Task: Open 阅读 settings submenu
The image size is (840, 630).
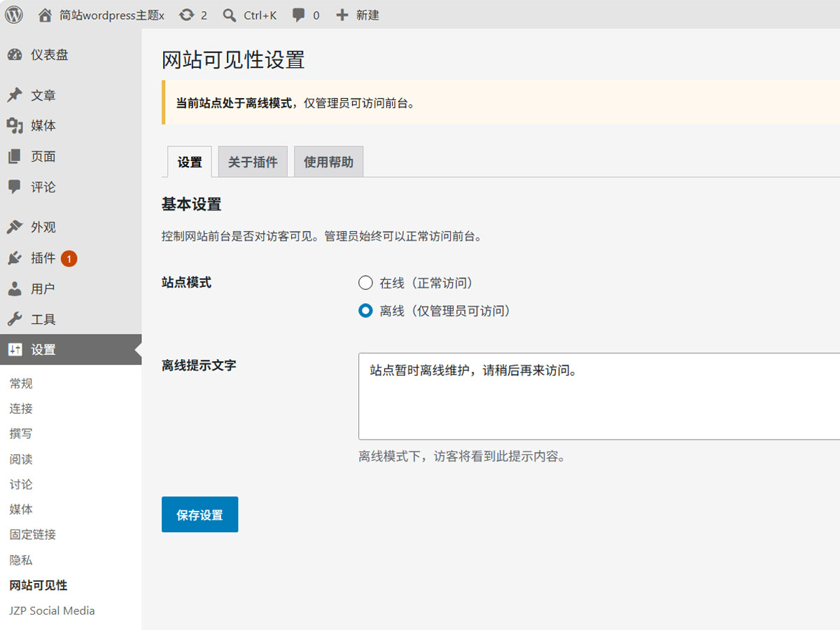Action: 21,459
